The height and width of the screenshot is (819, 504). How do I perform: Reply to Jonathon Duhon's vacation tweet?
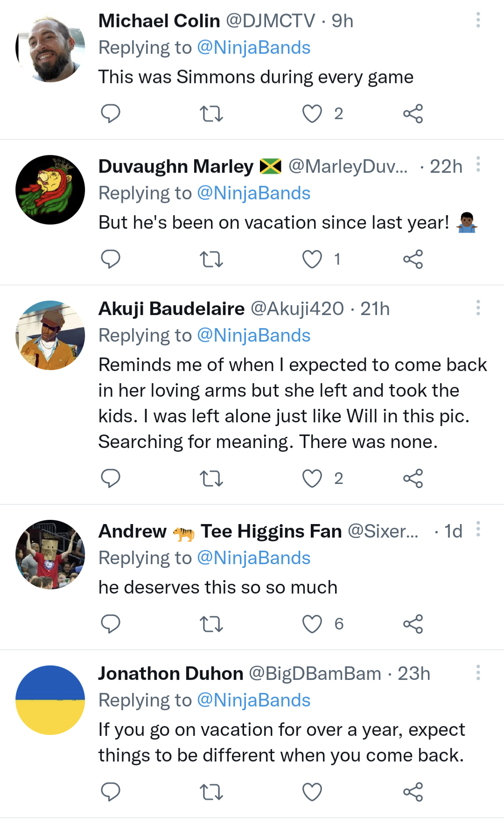(x=111, y=792)
